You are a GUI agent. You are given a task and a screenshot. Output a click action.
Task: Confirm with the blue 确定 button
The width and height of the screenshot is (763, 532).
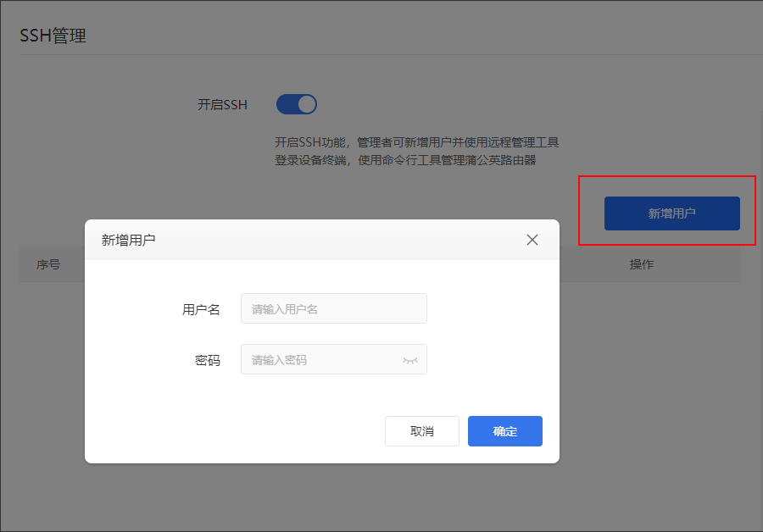(505, 431)
